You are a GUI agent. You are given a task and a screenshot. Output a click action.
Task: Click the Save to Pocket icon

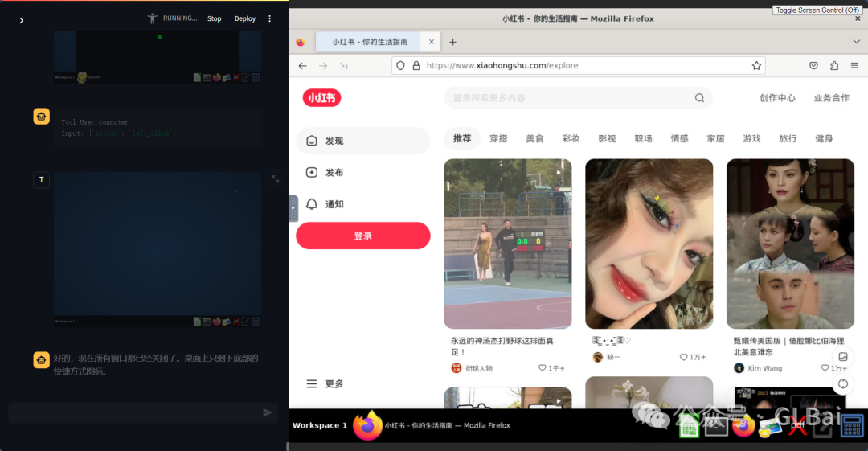pyautogui.click(x=813, y=66)
